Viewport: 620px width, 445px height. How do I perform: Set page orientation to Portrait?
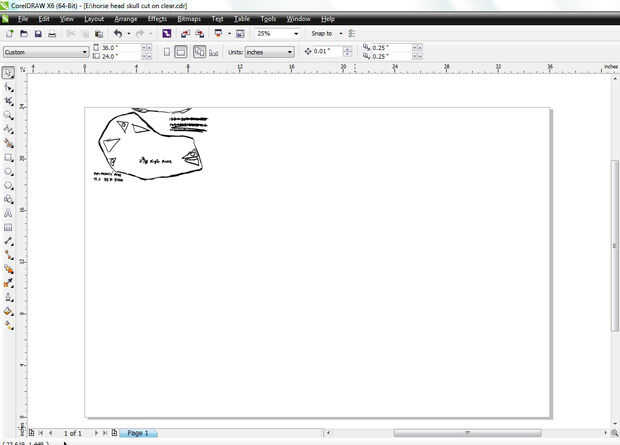[167, 52]
